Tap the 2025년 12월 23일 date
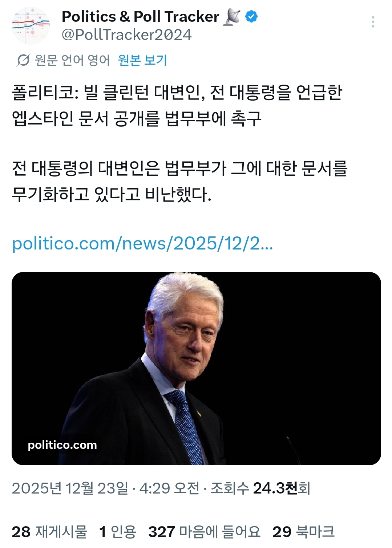 (x=70, y=488)
